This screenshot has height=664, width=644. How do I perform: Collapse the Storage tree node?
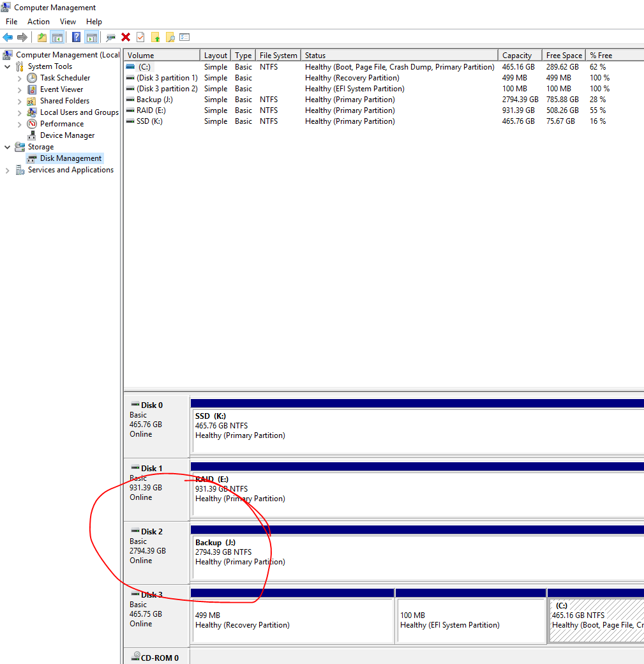[8, 147]
